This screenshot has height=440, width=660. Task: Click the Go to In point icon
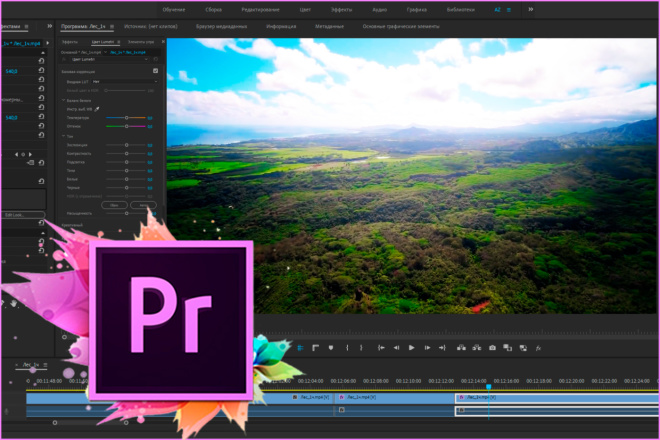(x=381, y=348)
